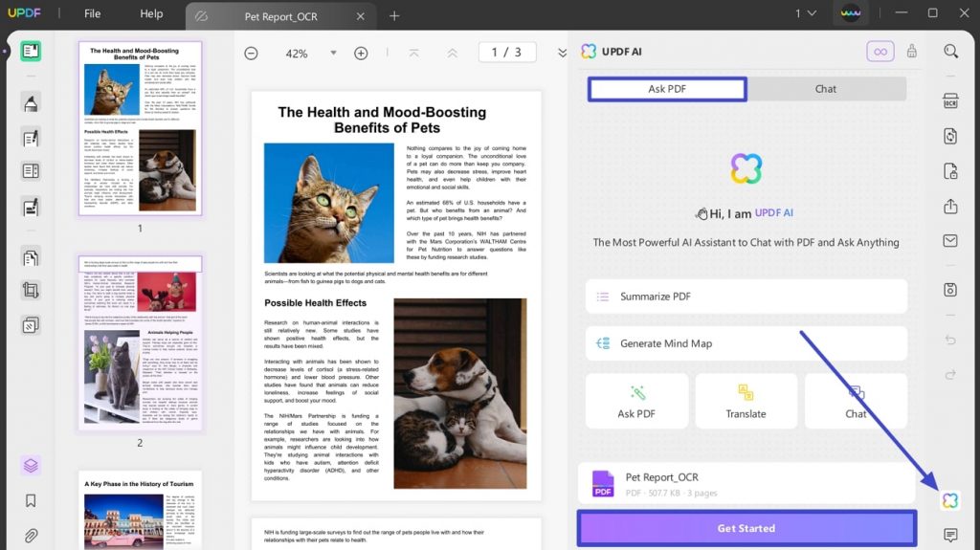The image size is (980, 550).
Task: Toggle the layers panel icon
Action: tap(31, 466)
